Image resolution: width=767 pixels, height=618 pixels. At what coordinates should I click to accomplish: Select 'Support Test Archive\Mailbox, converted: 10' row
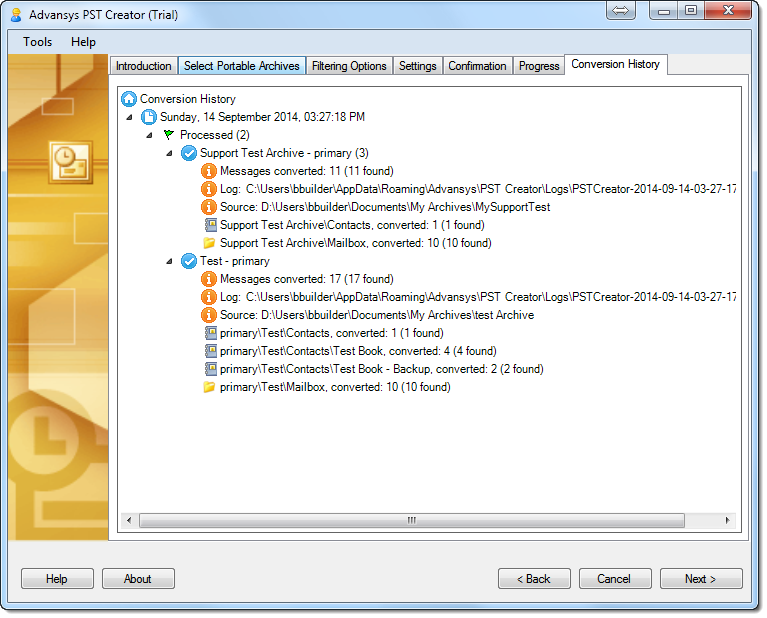point(356,243)
